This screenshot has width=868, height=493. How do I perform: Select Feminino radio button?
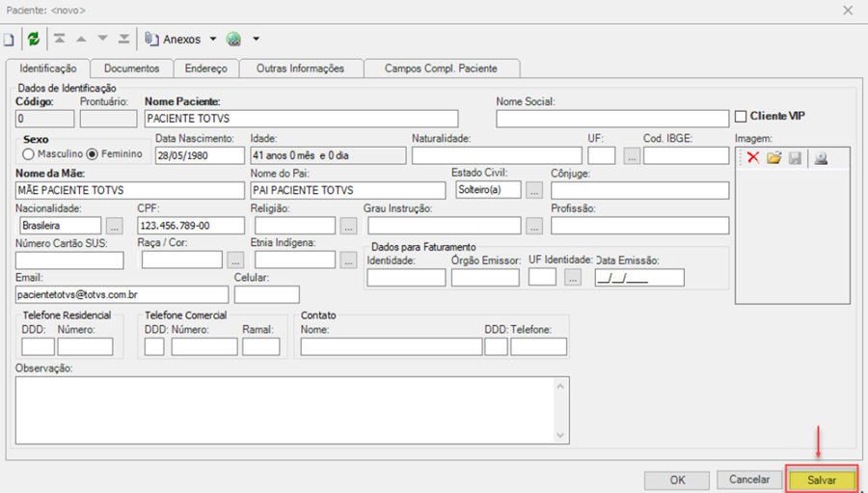click(x=92, y=154)
